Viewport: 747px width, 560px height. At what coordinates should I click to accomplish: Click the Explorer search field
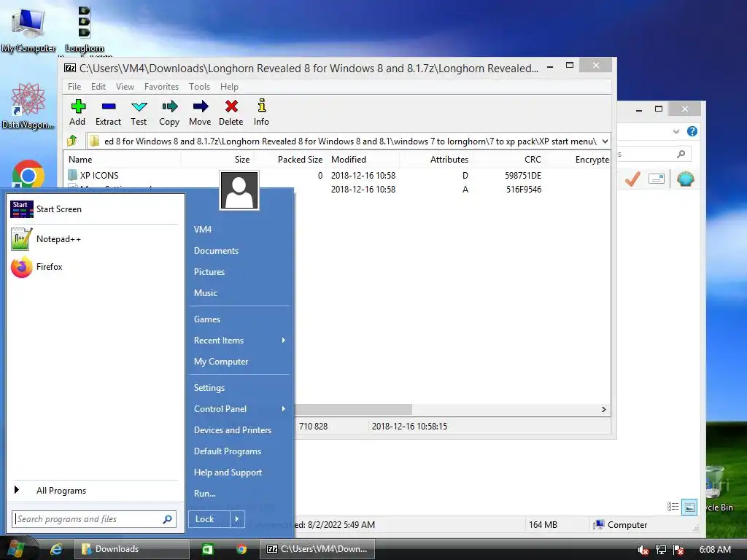653,154
